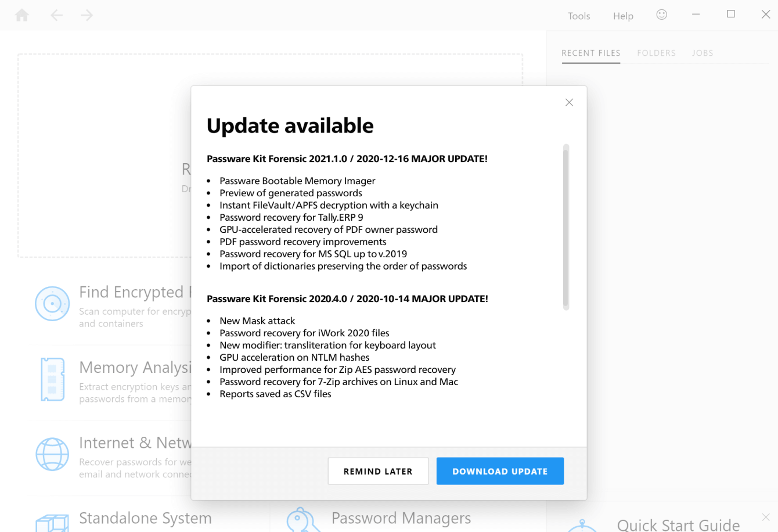Click the Standalone System icon
The image size is (778, 532).
click(52, 523)
